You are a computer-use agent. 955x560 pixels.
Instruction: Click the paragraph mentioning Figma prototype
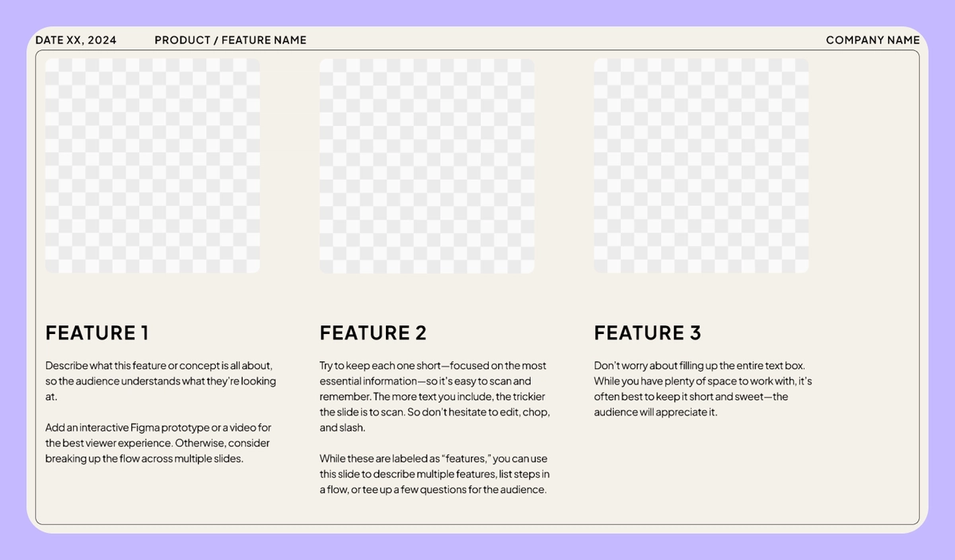point(158,443)
